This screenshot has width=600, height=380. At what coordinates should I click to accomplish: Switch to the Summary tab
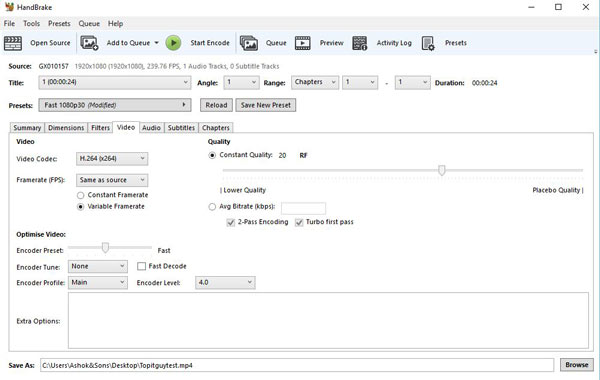click(27, 128)
